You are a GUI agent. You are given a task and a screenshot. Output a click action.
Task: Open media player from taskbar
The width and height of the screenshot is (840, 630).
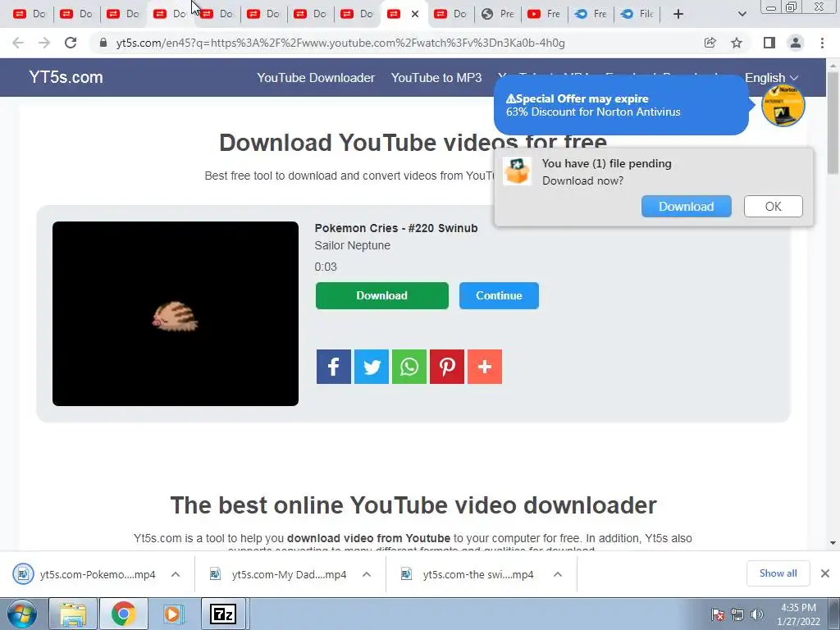coord(172,614)
